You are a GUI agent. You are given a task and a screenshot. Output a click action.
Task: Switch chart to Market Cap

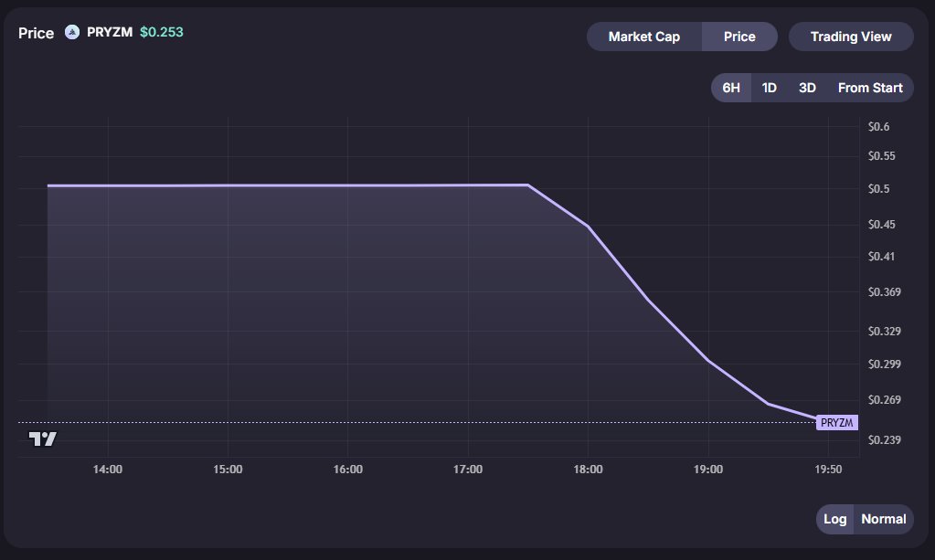click(x=644, y=37)
